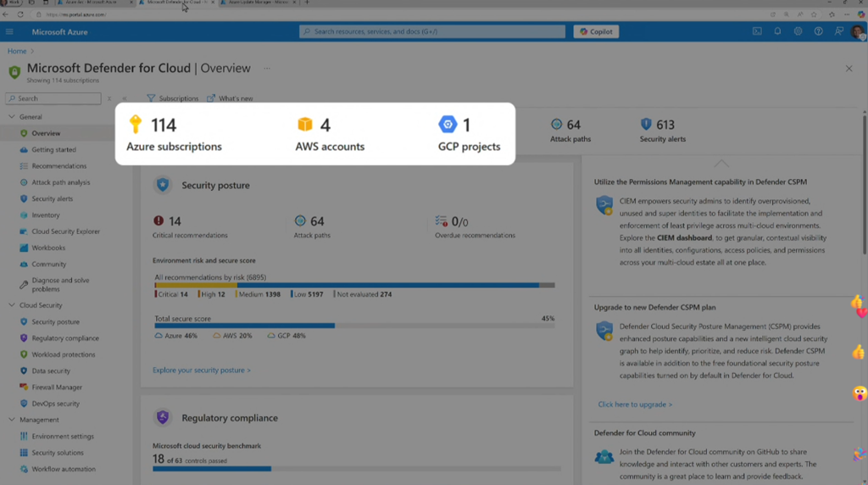This screenshot has width=868, height=485.
Task: Open Recommendations in sidebar
Action: click(x=58, y=166)
